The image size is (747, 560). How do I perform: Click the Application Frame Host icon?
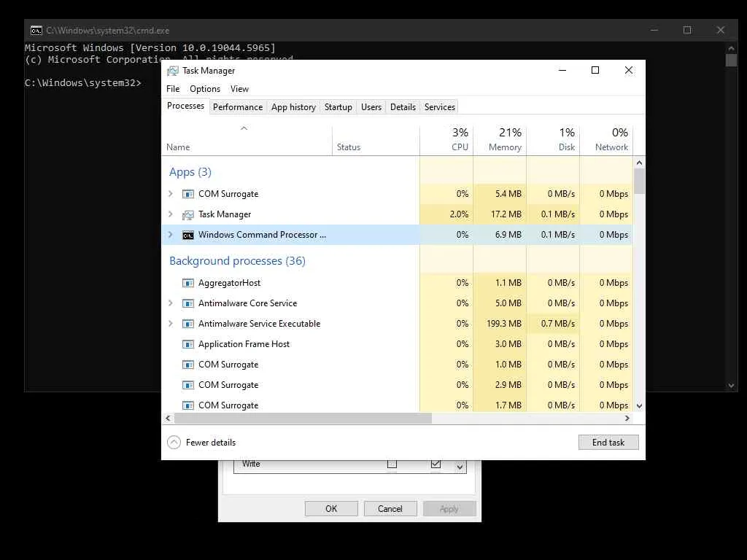tap(188, 345)
